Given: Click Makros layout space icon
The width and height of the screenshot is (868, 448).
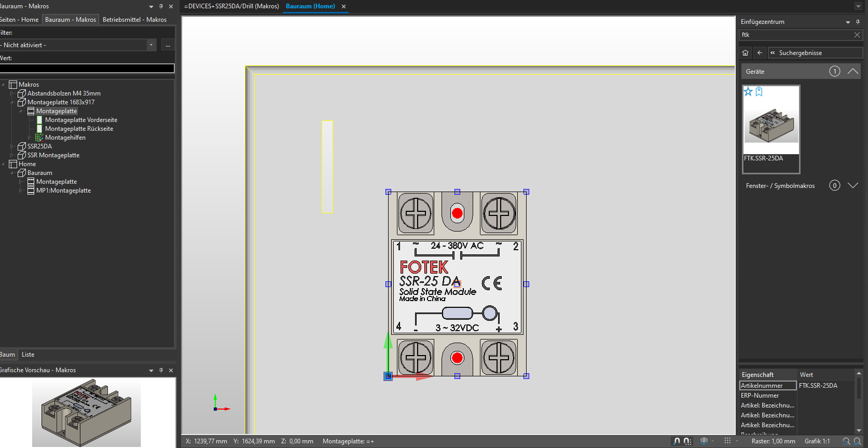Looking at the screenshot, I should click(13, 85).
